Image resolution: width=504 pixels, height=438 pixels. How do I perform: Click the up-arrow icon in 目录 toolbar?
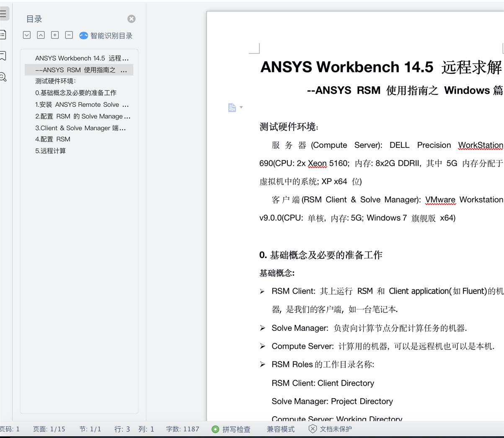41,35
